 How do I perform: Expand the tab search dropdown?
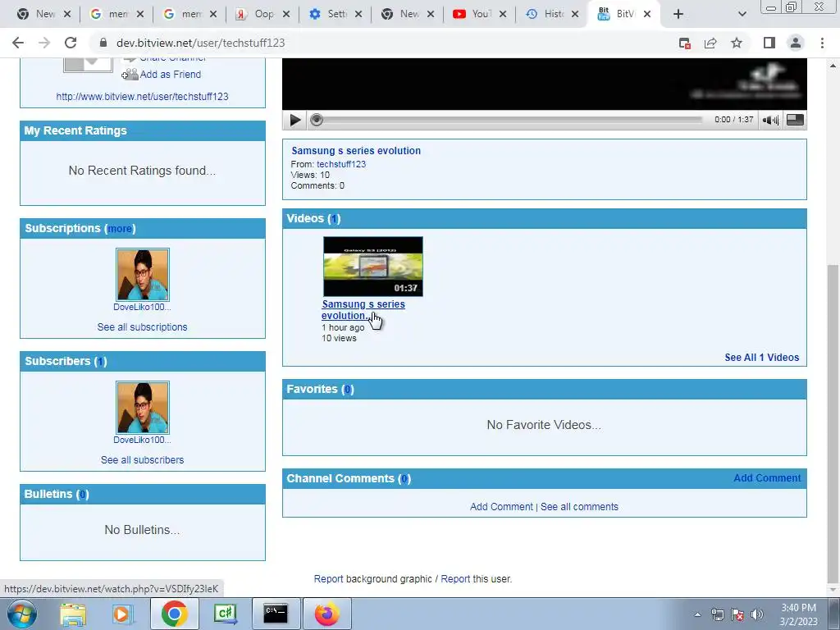point(742,14)
